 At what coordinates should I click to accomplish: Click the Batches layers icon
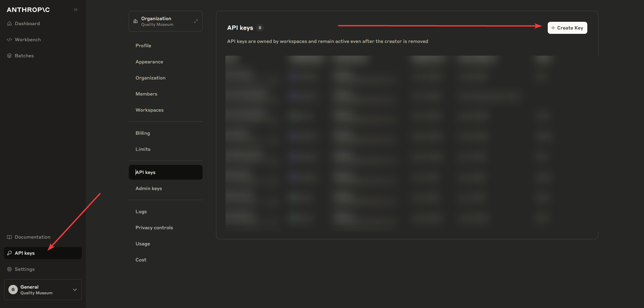[9, 56]
